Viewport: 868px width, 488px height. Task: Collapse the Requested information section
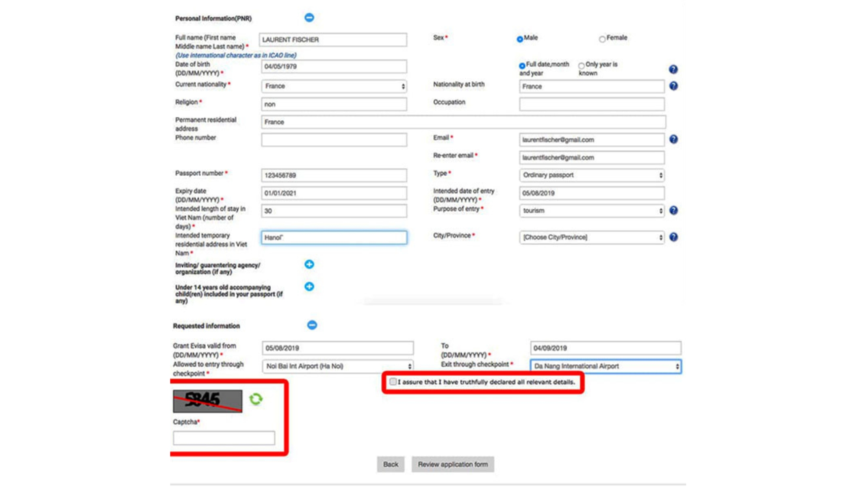(312, 325)
